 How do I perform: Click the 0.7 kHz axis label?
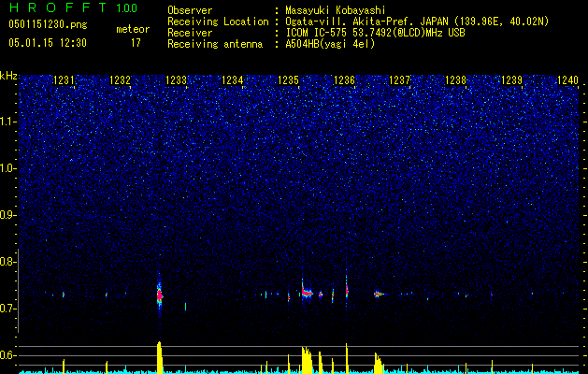pyautogui.click(x=7, y=309)
